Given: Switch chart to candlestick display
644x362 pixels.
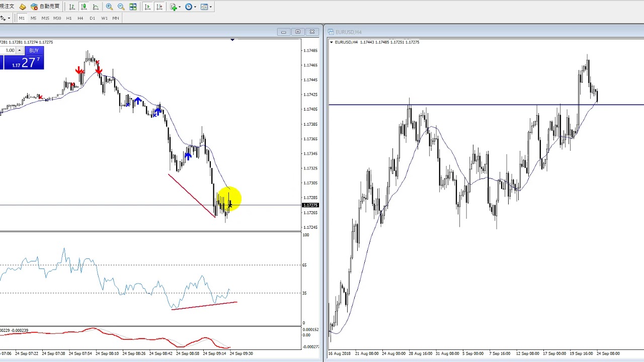Looking at the screenshot, I should (84, 7).
